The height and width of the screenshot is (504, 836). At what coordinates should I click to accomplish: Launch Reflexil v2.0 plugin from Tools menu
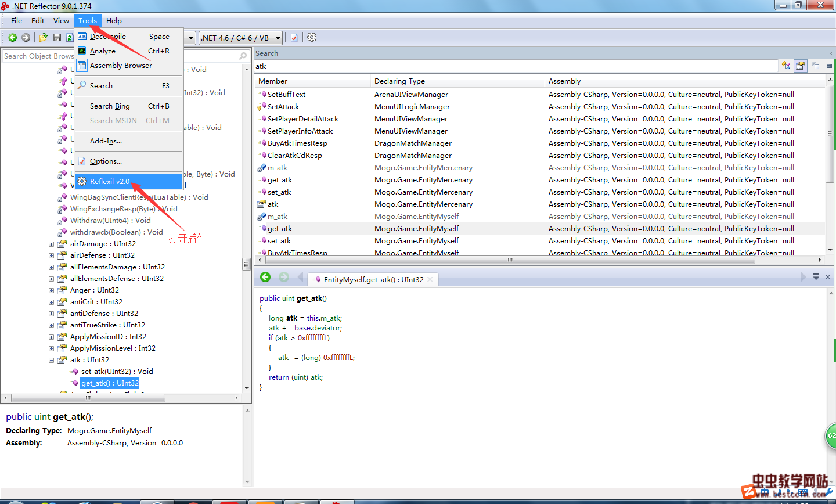[x=129, y=182]
